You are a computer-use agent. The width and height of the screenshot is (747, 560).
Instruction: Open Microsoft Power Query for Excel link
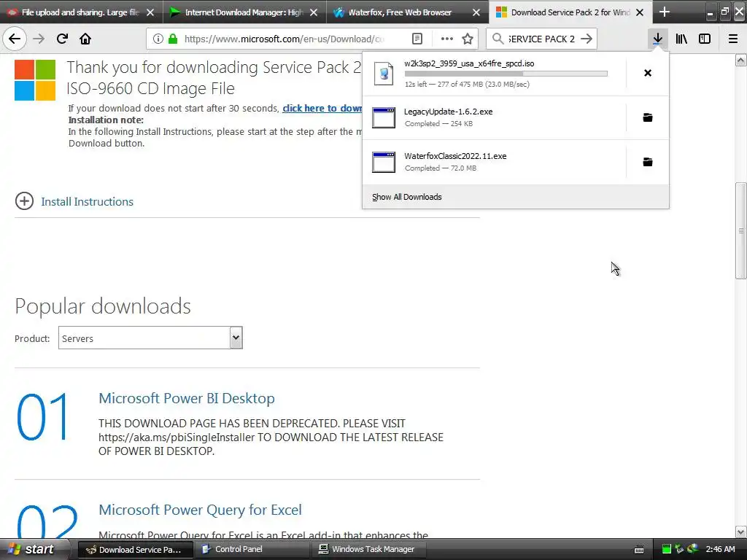click(200, 510)
